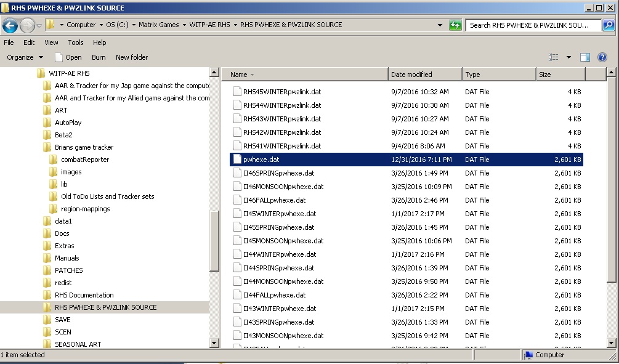This screenshot has height=364, width=619.
Task: Open the Tools menu
Action: [75, 42]
